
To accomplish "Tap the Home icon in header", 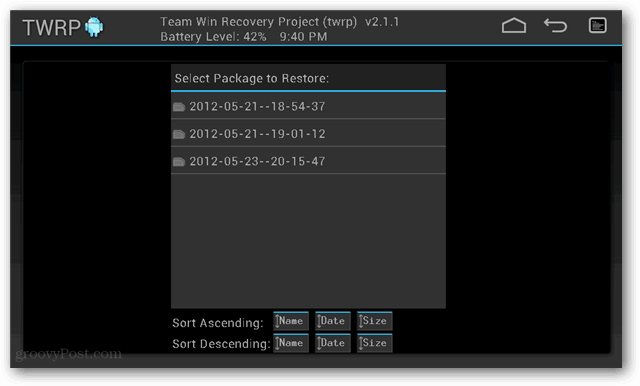I will point(513,26).
